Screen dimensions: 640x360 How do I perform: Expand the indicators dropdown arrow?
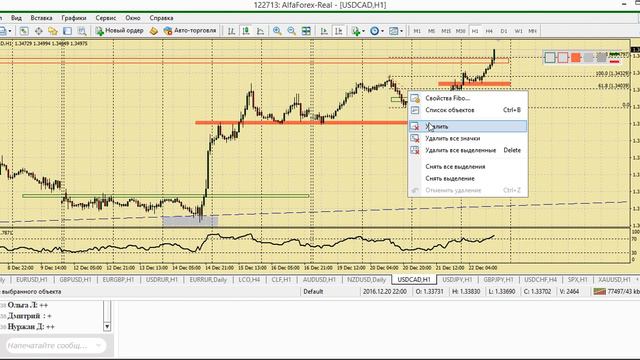point(363,31)
